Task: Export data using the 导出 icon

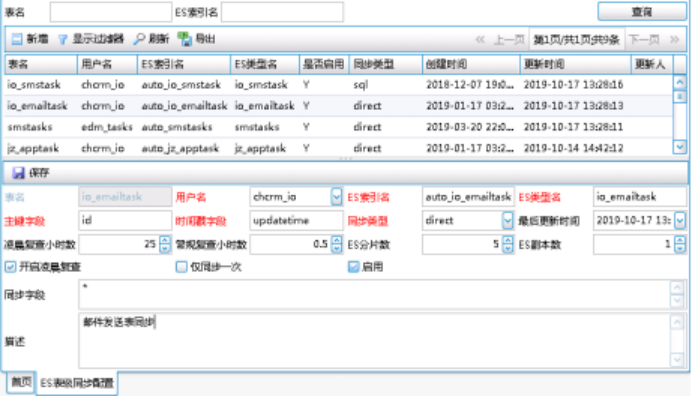Action: click(184, 39)
